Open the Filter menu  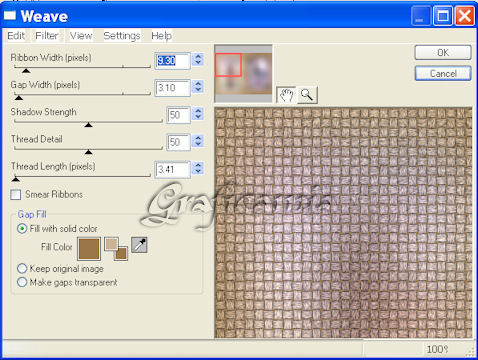(x=47, y=36)
